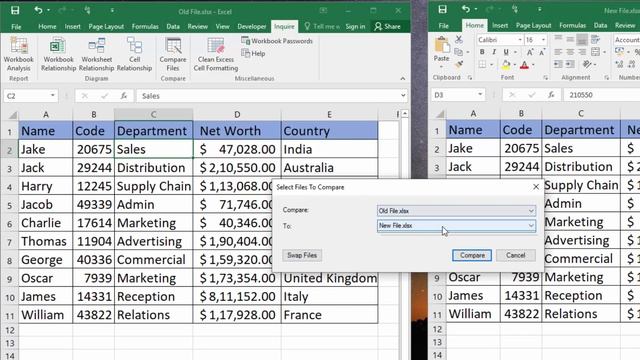Click Share button in Old File window
640x360 pixels.
click(x=387, y=27)
